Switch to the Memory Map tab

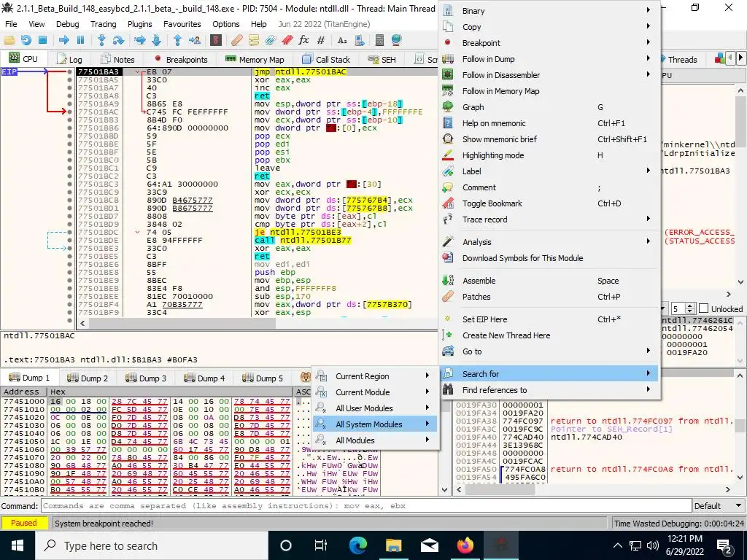pyautogui.click(x=255, y=60)
